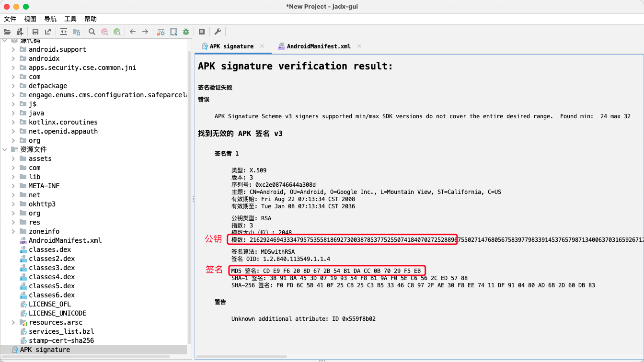This screenshot has width=644, height=362.
Task: Click the Add files toolbar icon
Action: (x=20, y=32)
